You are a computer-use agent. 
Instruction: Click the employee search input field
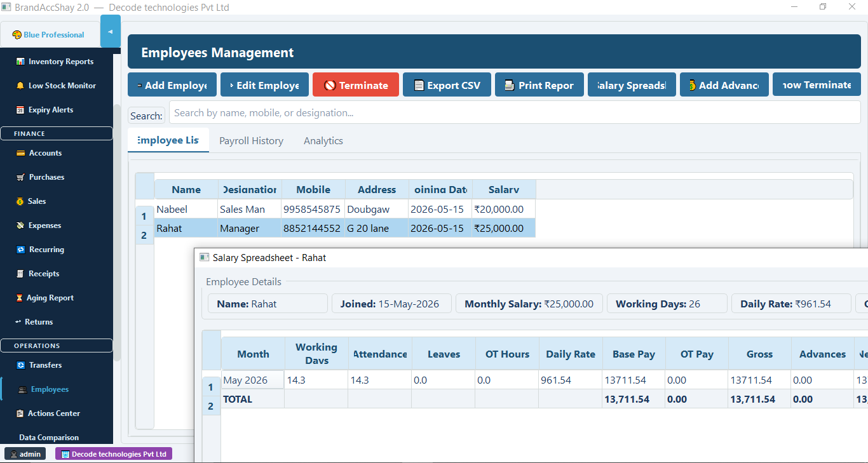tap(515, 112)
